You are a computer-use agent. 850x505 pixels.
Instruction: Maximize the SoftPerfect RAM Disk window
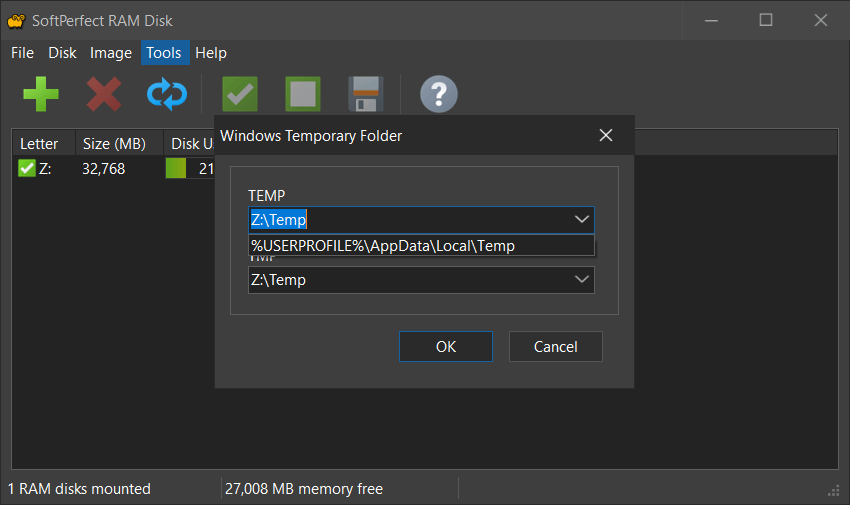point(766,21)
